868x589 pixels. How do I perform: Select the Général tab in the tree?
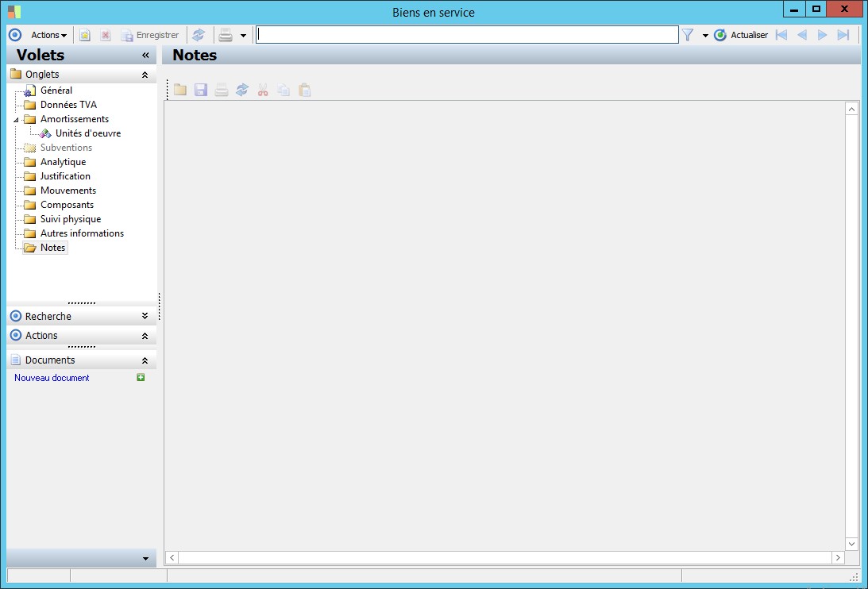point(56,90)
